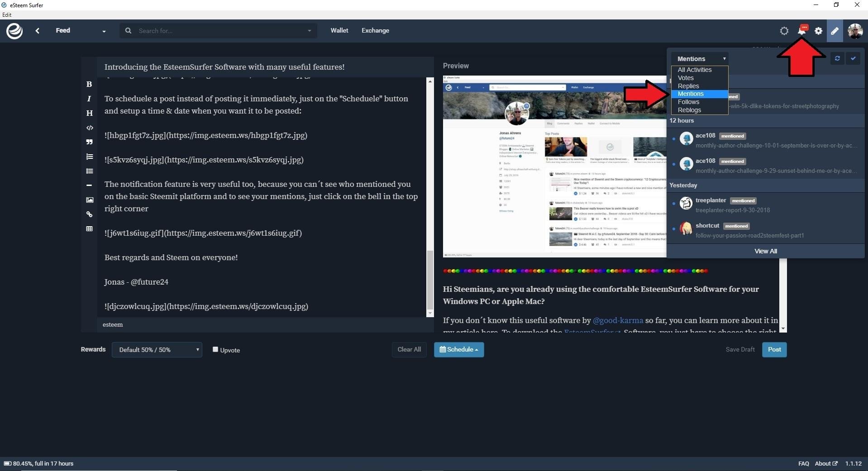Open the FAQ link
The image size is (868, 471).
803,463
